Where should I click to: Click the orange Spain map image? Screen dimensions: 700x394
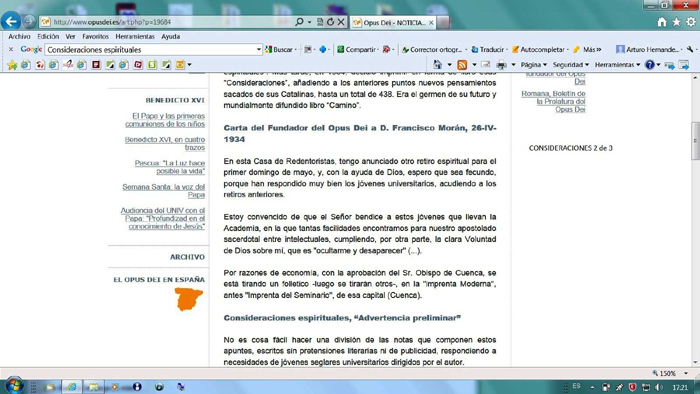(189, 299)
